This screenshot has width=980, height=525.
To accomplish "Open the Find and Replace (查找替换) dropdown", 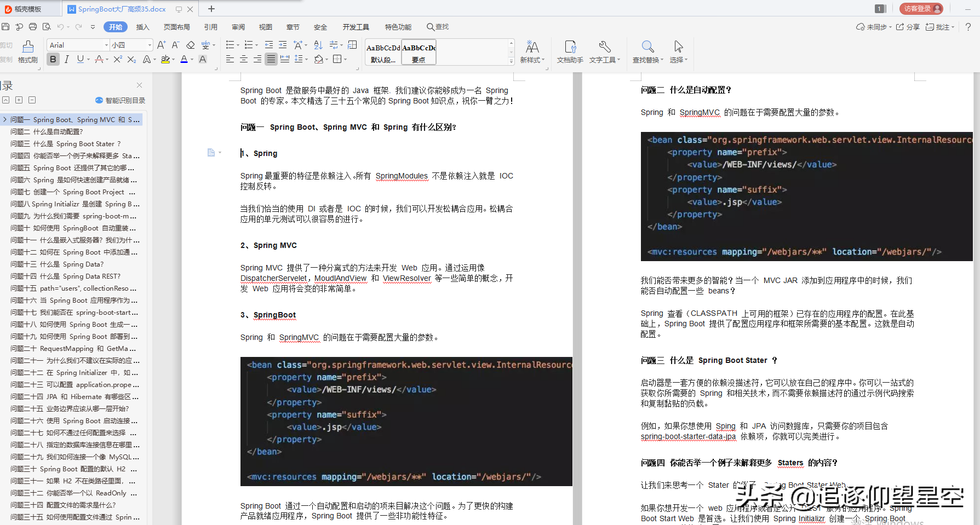I will [x=648, y=52].
